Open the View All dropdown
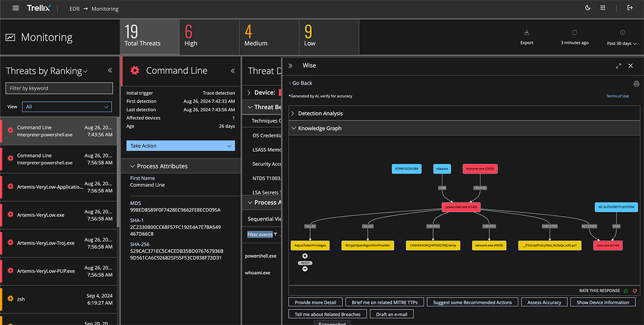644x325 pixels. (67, 107)
